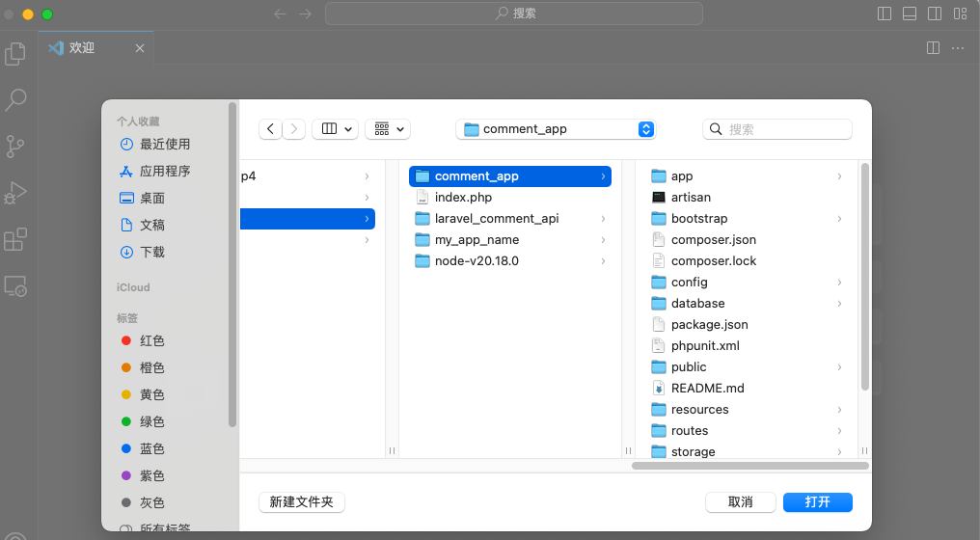This screenshot has height=540, width=980.
Task: Open the Run and Debug view icon
Action: [15, 193]
